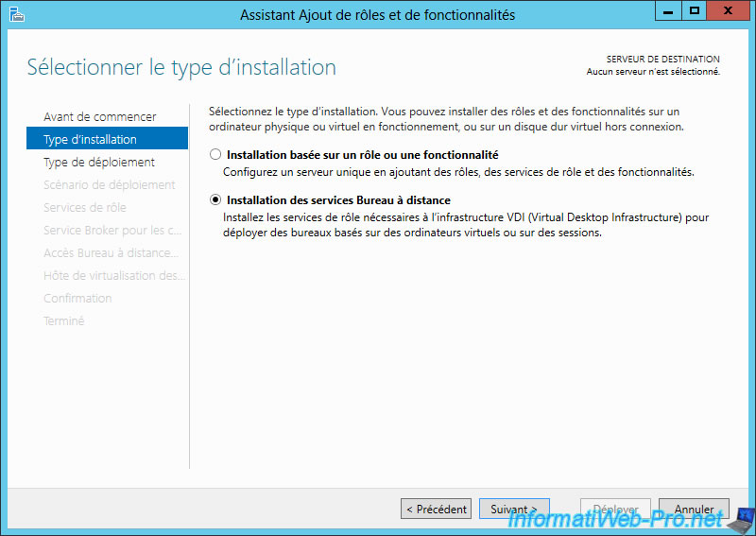756x536 pixels.
Task: Minimize the wizard window
Action: coord(668,11)
